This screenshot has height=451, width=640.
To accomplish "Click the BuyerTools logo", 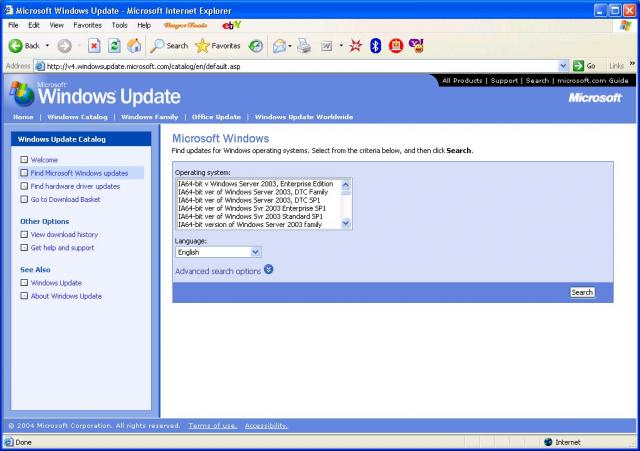I will click(185, 25).
